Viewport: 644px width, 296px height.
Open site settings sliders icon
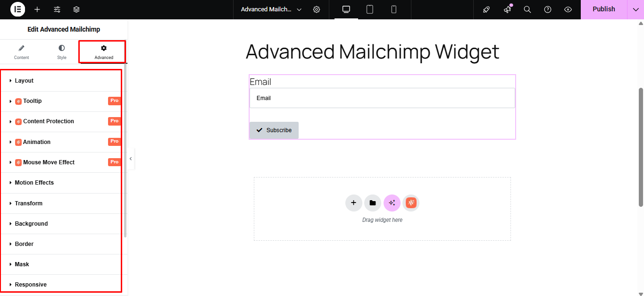tap(57, 9)
